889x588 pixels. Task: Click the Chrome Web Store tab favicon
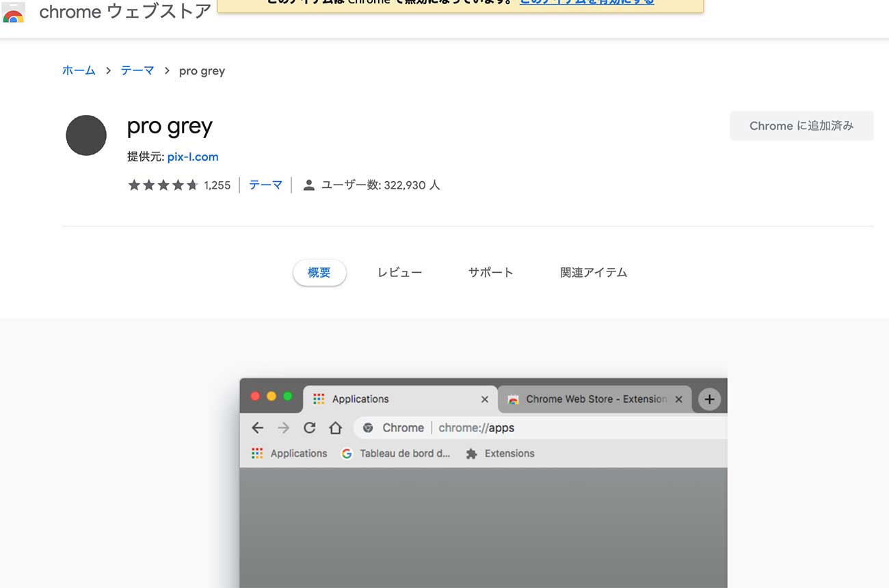[x=514, y=399]
